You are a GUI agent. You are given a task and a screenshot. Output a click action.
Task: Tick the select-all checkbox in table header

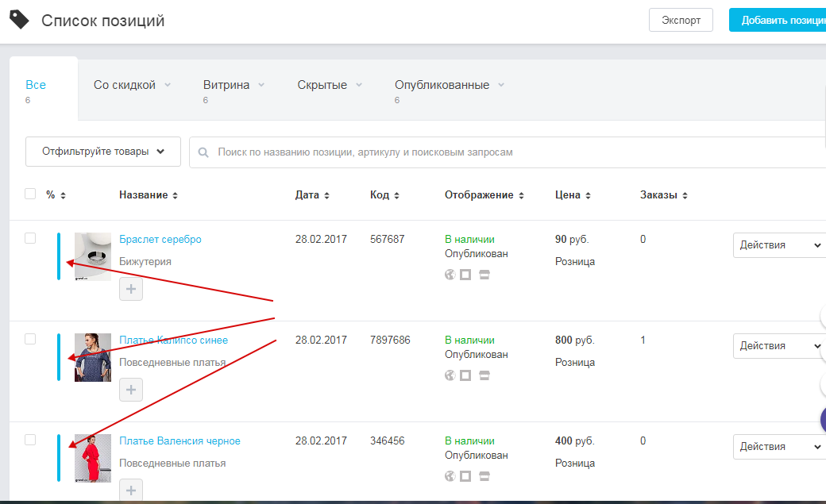coord(30,194)
